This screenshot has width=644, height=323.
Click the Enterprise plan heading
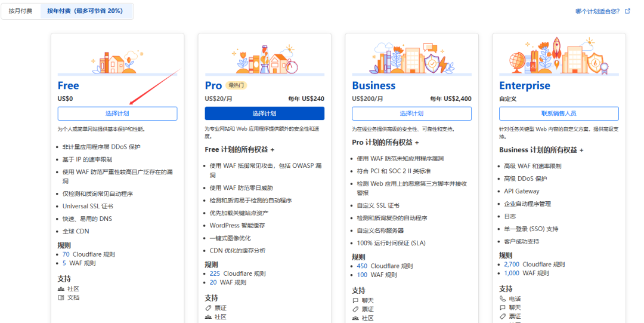point(525,85)
